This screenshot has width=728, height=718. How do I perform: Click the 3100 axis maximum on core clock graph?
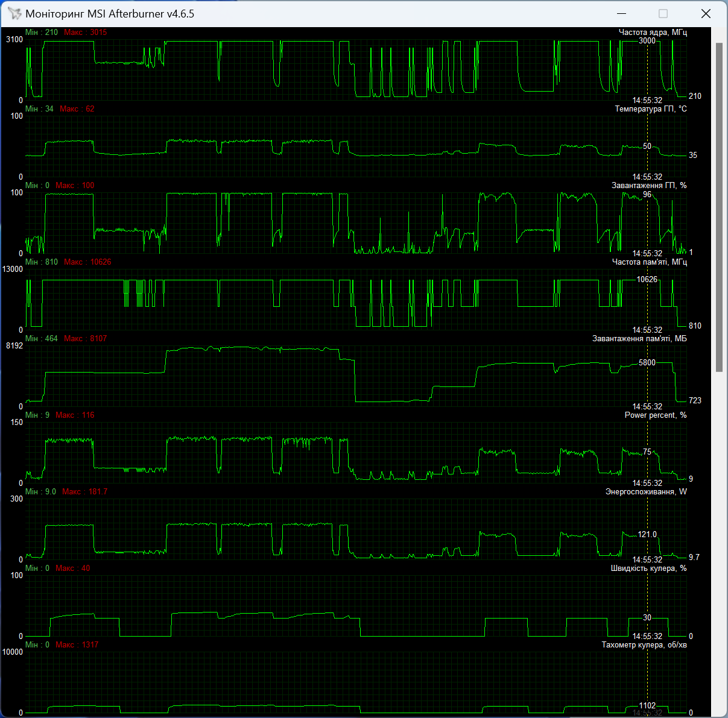(14, 40)
